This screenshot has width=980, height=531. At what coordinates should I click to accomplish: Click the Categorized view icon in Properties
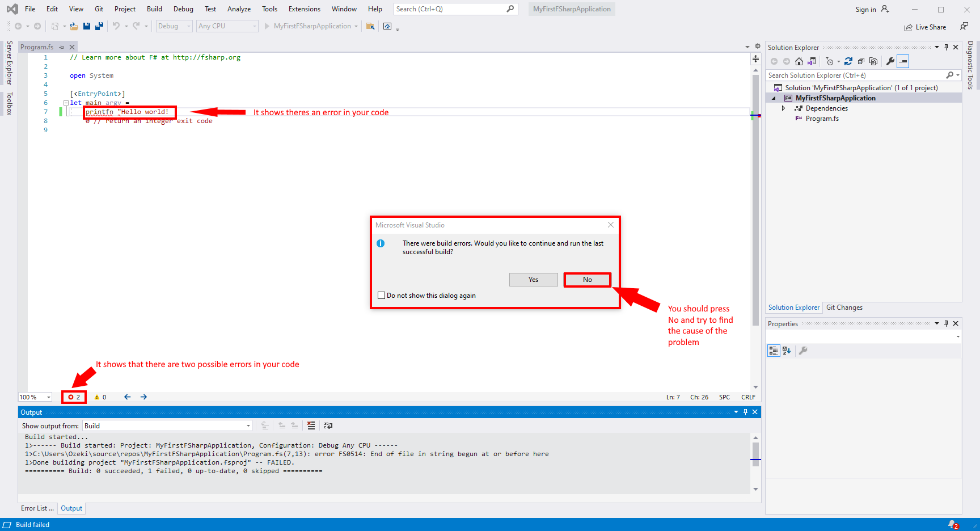[x=774, y=351]
